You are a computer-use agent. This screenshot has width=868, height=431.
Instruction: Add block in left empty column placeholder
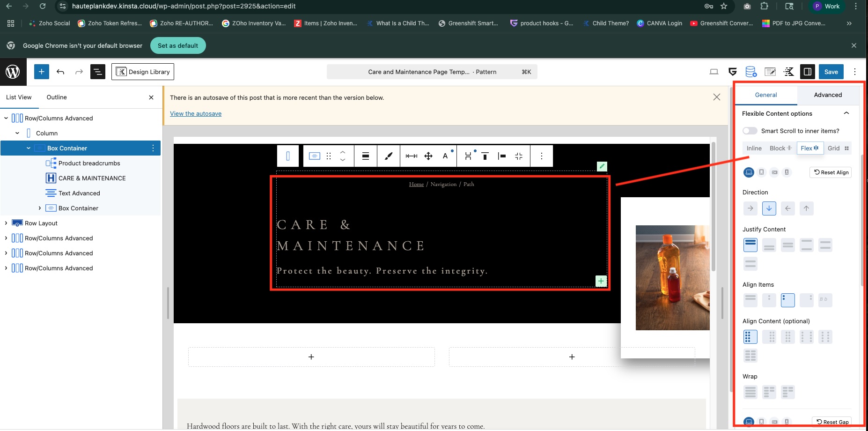[311, 357]
